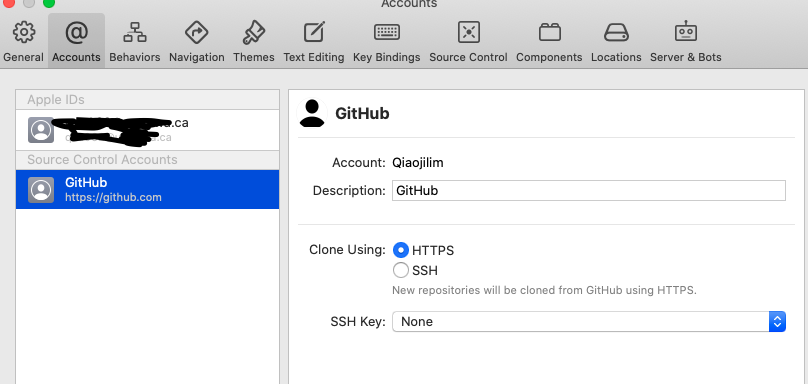Open Key Bindings keyboard pane

pyautogui.click(x=386, y=41)
